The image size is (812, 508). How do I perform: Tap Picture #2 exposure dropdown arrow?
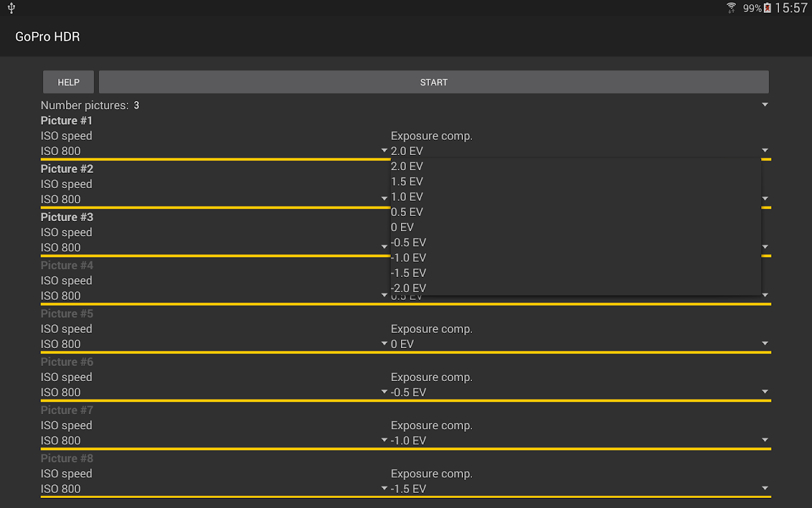(765, 199)
